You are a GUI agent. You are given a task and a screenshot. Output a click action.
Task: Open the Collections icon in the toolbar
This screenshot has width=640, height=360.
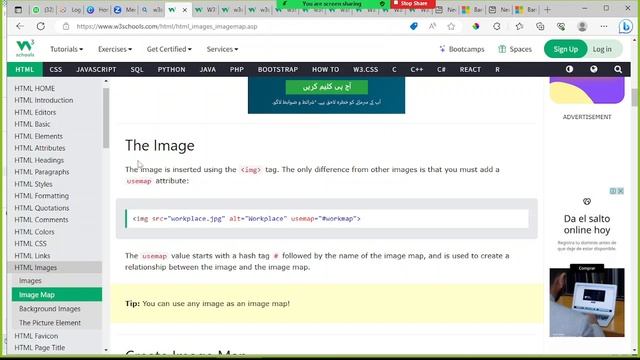(x=540, y=27)
